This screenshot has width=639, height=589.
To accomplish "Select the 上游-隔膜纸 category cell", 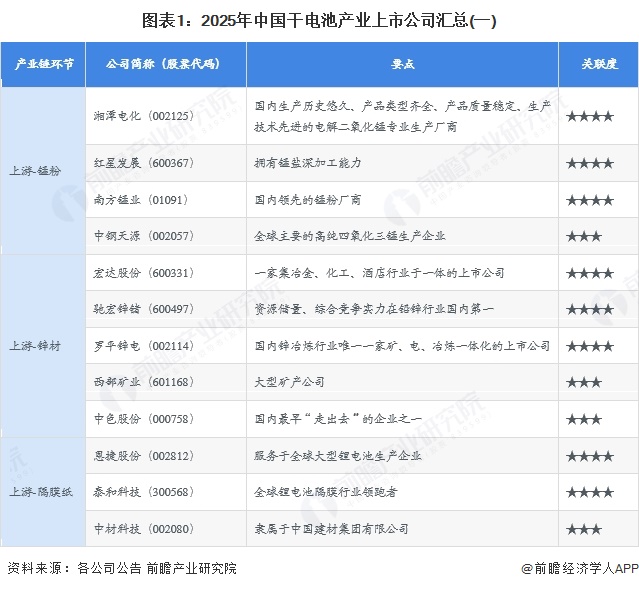I will pyautogui.click(x=40, y=491).
